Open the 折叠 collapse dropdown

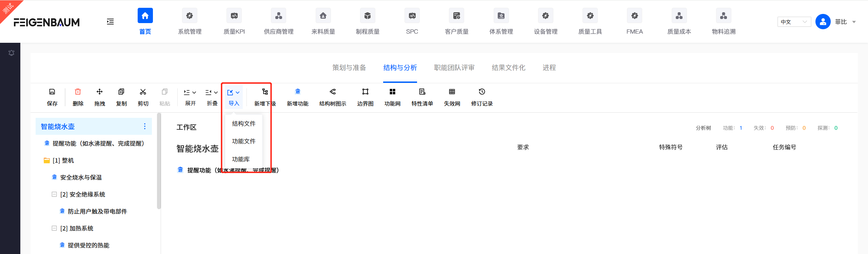click(x=212, y=97)
